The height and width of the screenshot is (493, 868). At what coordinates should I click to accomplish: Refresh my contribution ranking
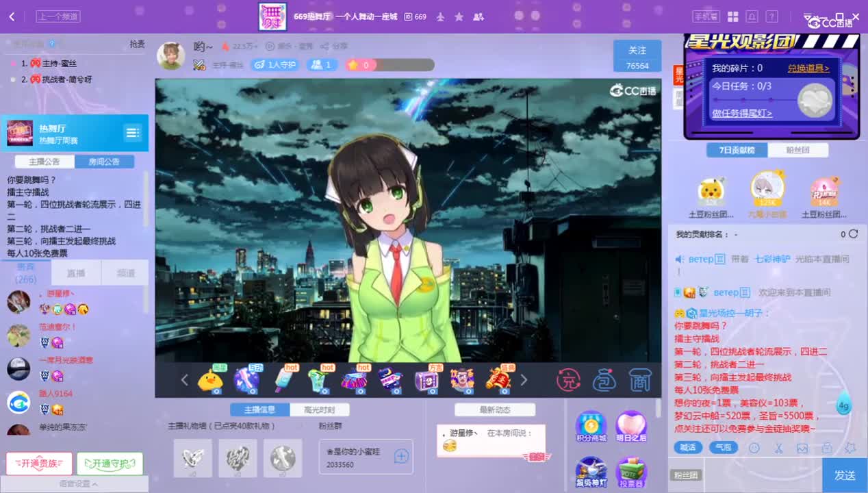pyautogui.click(x=853, y=234)
